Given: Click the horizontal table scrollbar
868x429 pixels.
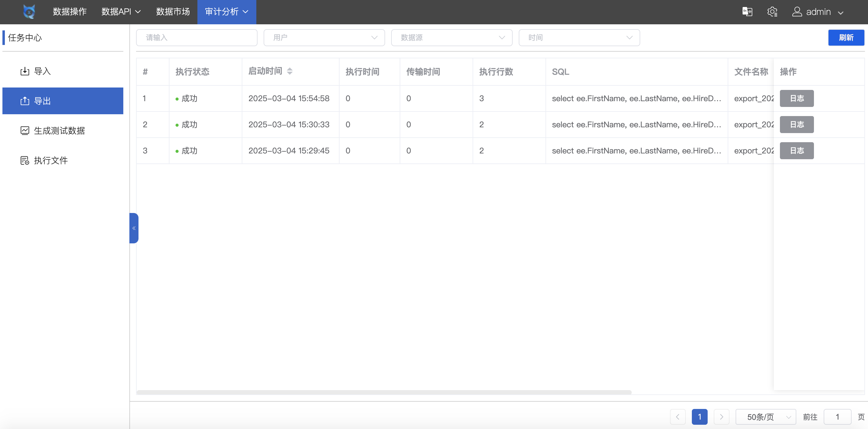Looking at the screenshot, I should pos(384,392).
